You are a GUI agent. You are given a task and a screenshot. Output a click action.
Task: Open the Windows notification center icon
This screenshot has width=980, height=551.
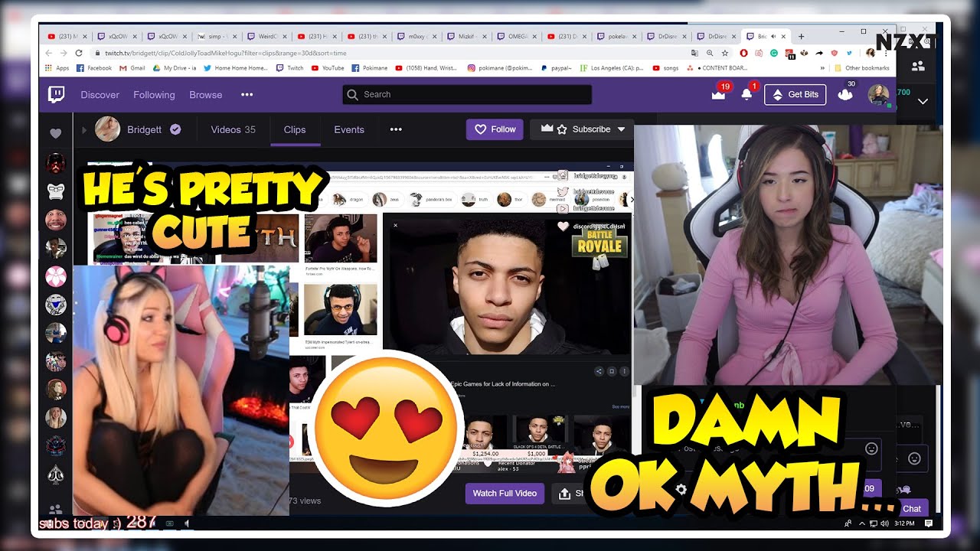pos(929,523)
